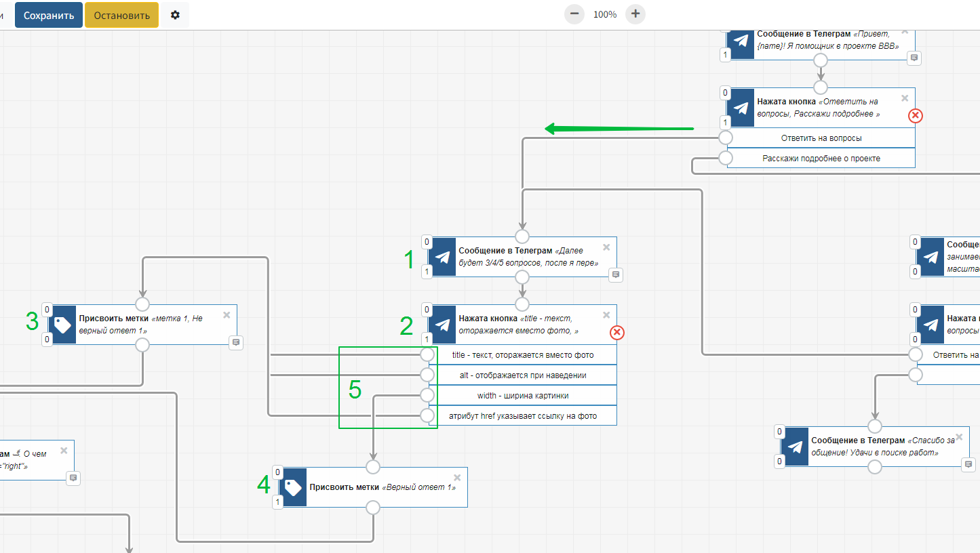The height and width of the screenshot is (553, 980).
Task: Zoom out with the minus button
Action: pos(574,14)
